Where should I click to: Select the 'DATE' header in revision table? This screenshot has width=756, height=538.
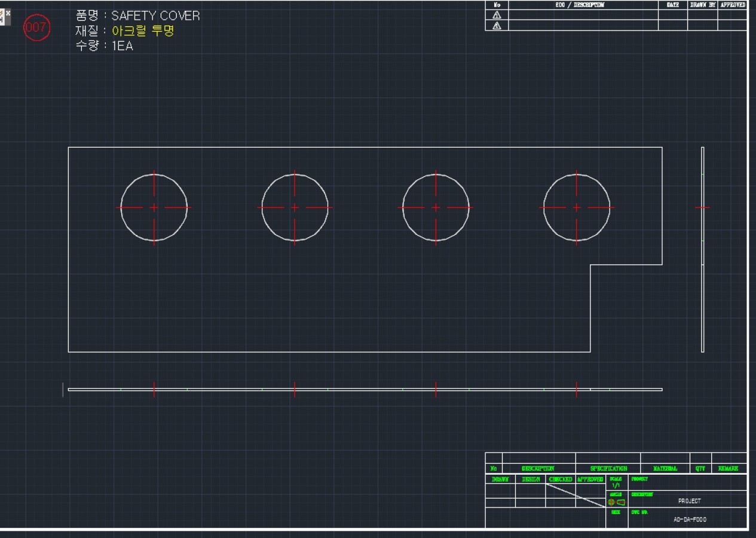point(673,5)
